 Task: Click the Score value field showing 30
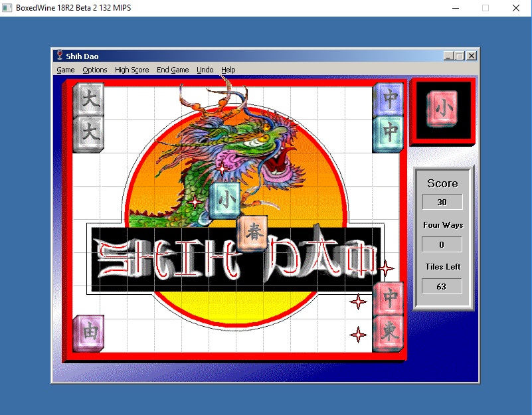[442, 203]
